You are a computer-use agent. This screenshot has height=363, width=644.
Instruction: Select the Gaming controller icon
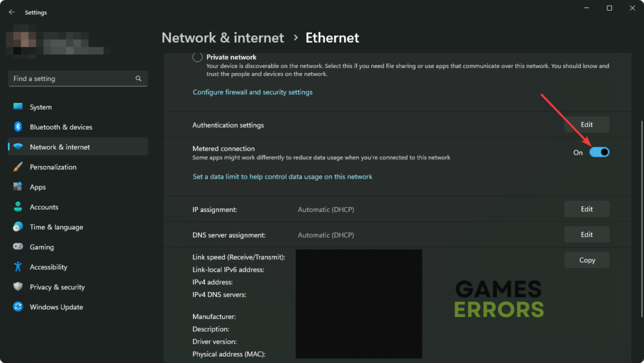[x=18, y=247]
